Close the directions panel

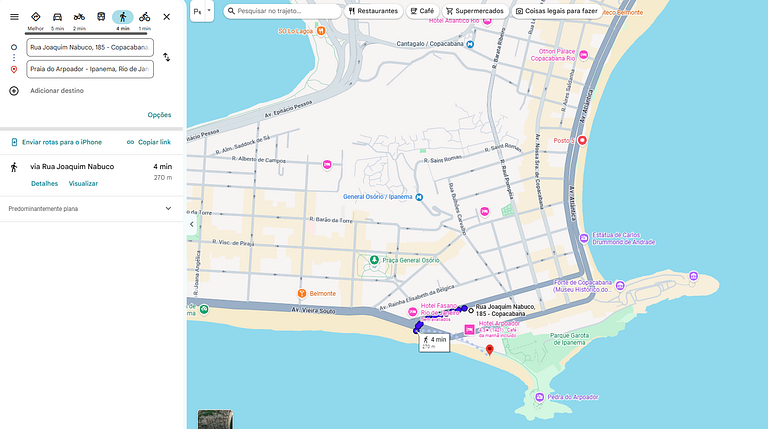[167, 17]
